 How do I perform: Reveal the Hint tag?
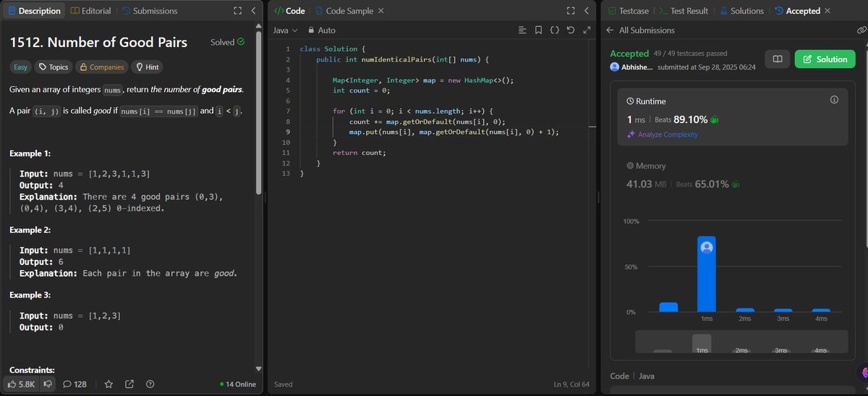pyautogui.click(x=146, y=67)
